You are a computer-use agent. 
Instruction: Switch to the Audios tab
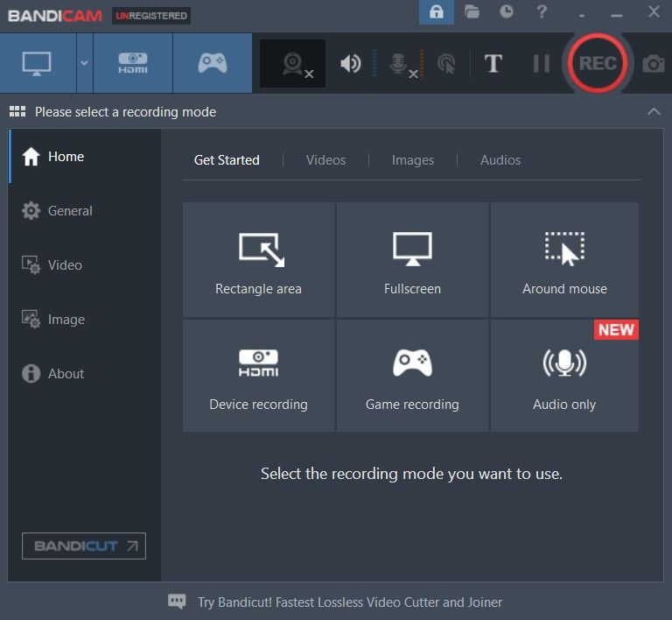click(500, 160)
